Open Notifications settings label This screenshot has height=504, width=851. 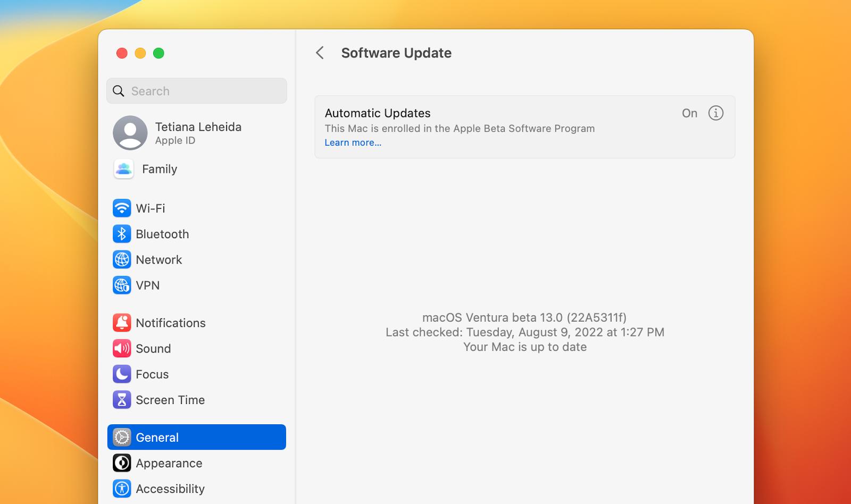tap(171, 323)
